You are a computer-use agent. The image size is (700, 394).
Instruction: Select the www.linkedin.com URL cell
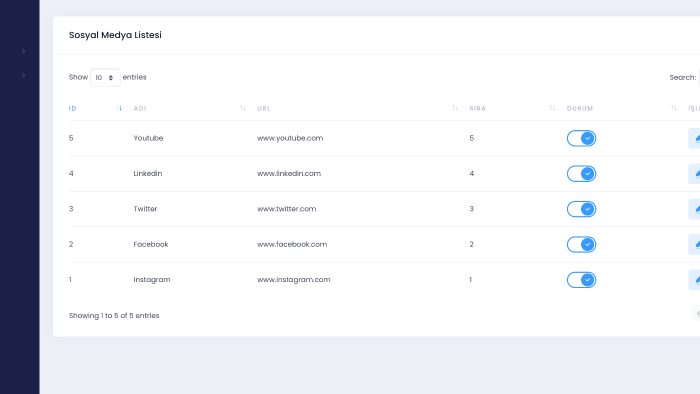289,174
